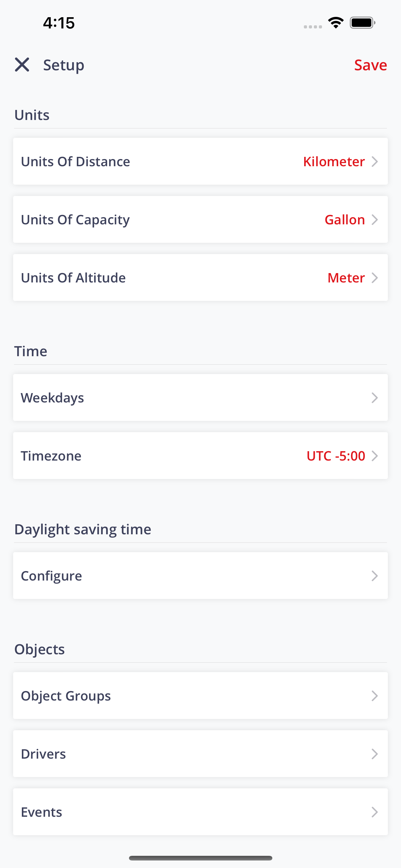This screenshot has width=401, height=868.
Task: Select the Kilometer value
Action: [334, 162]
